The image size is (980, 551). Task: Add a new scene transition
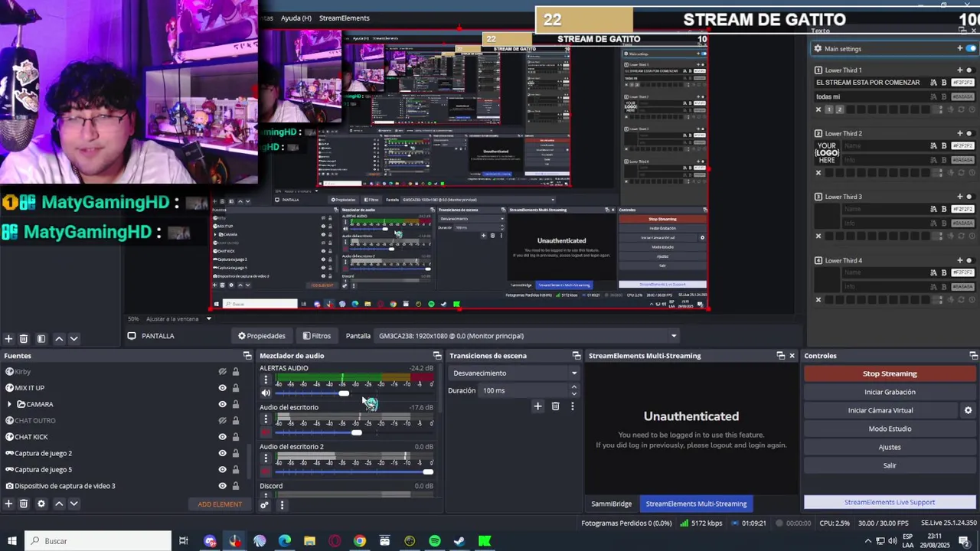537,406
